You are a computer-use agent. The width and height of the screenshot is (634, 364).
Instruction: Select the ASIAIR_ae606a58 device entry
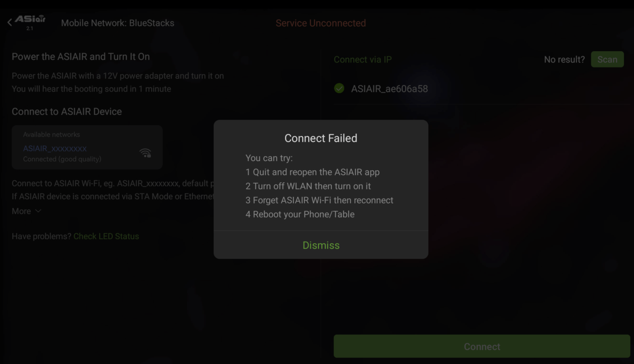pyautogui.click(x=389, y=89)
